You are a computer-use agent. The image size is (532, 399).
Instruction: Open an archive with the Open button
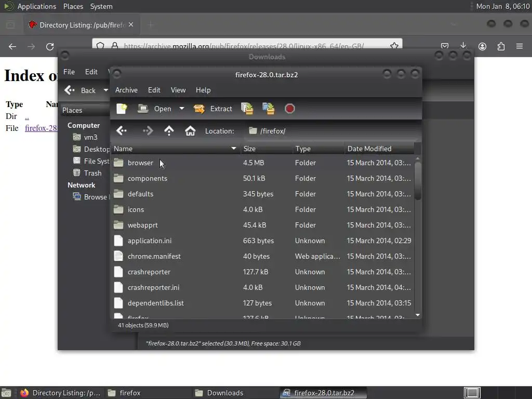click(x=155, y=109)
